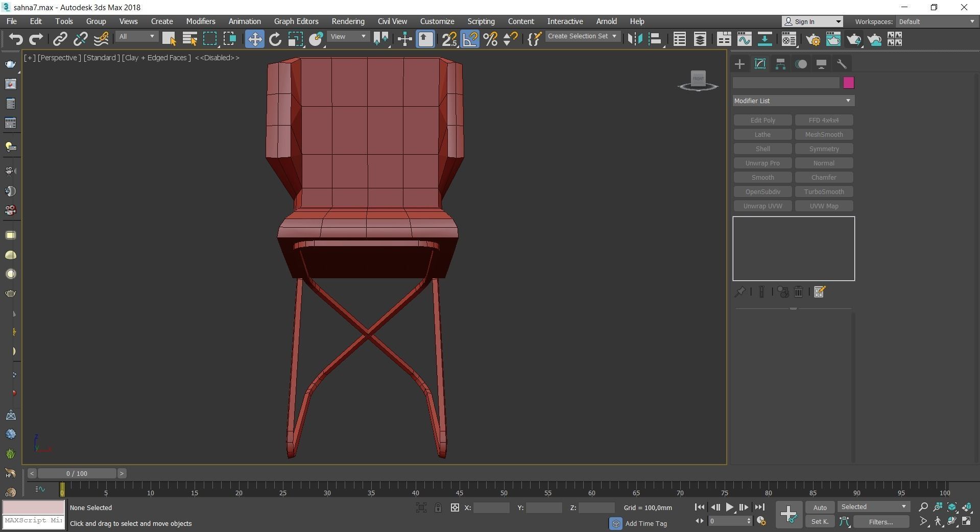Toggle the Auto Key button

(x=820, y=507)
